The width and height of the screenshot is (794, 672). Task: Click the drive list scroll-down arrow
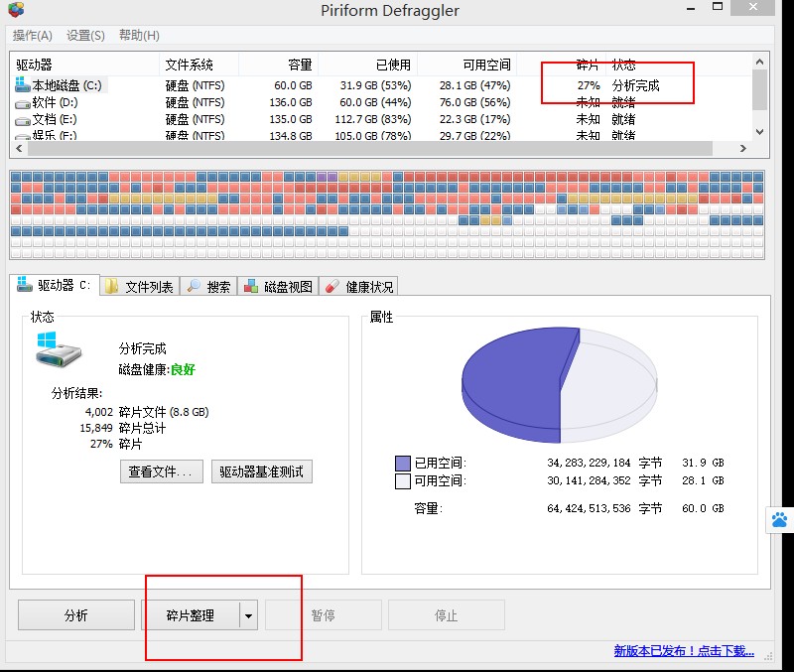click(759, 132)
